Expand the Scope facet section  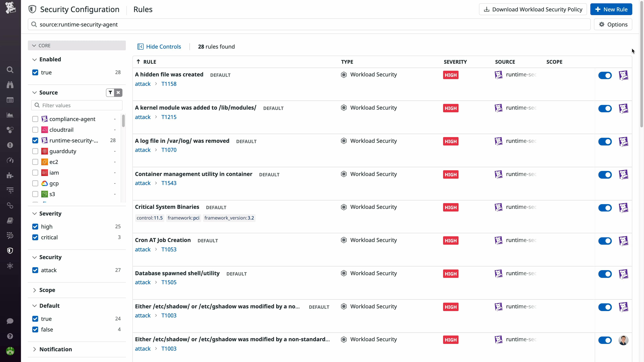[x=47, y=290]
